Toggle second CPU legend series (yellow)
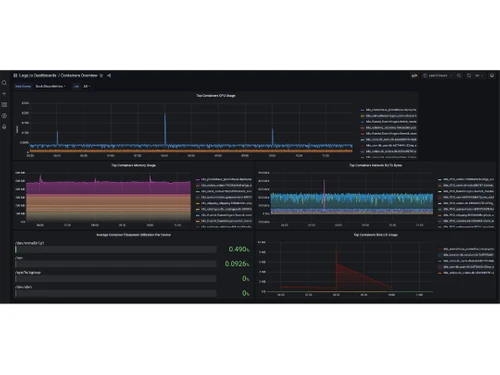The height and width of the screenshot is (375, 500). (x=391, y=116)
